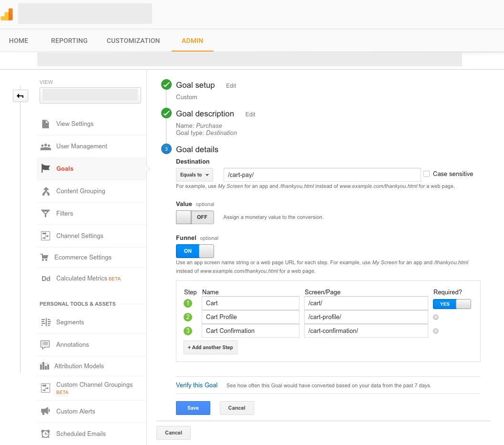Click the Filters funnel icon

(46, 214)
